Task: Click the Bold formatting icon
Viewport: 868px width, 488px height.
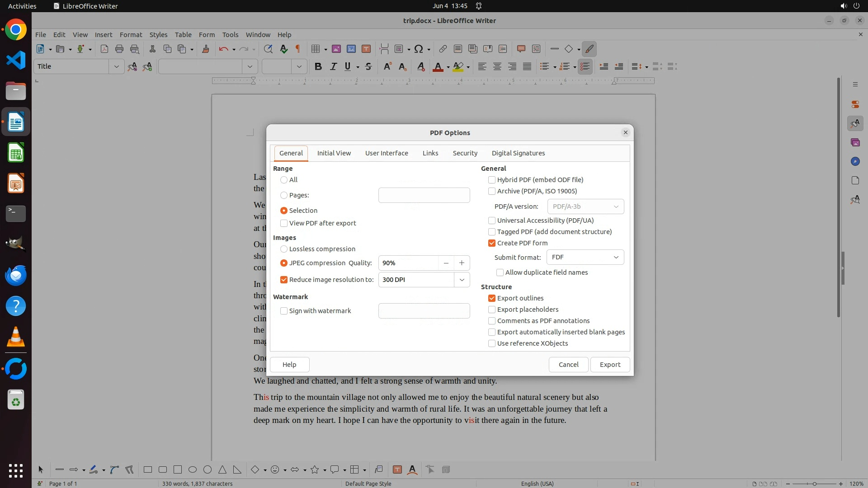Action: click(x=318, y=66)
